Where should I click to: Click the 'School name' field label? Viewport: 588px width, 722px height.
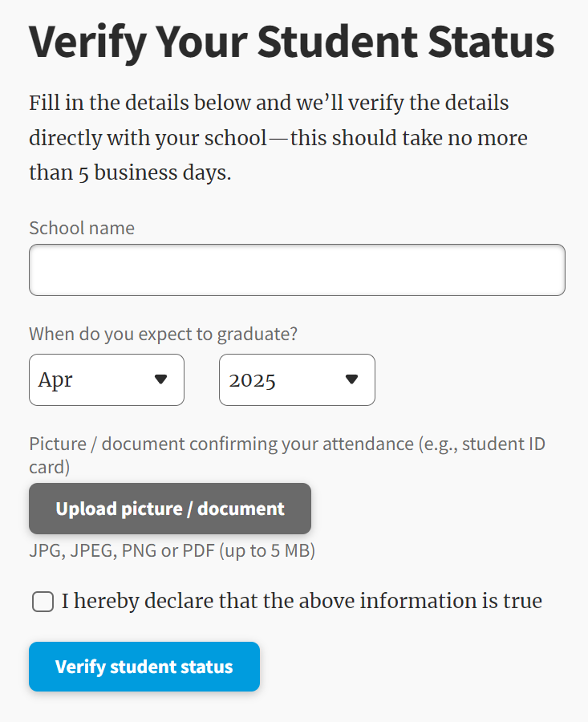pyautogui.click(x=82, y=228)
